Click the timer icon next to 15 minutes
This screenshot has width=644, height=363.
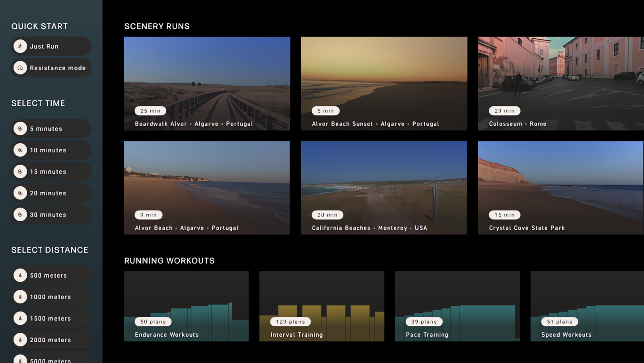click(x=20, y=172)
